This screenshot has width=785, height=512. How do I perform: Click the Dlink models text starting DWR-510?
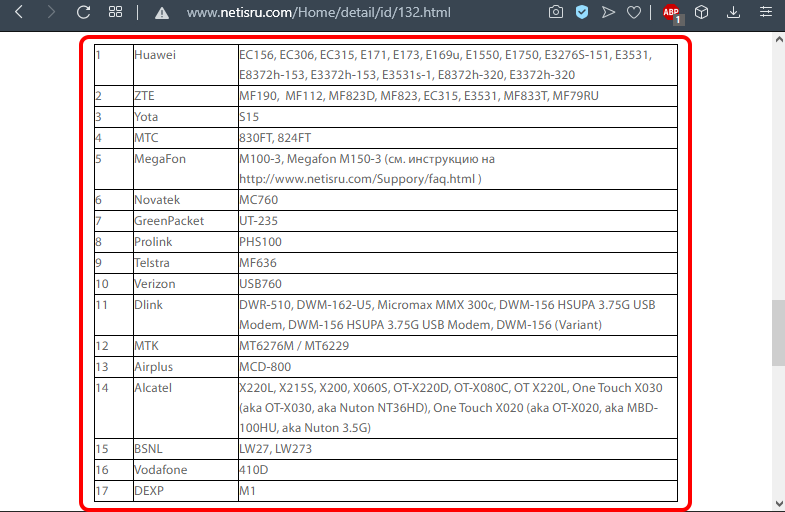coord(447,315)
